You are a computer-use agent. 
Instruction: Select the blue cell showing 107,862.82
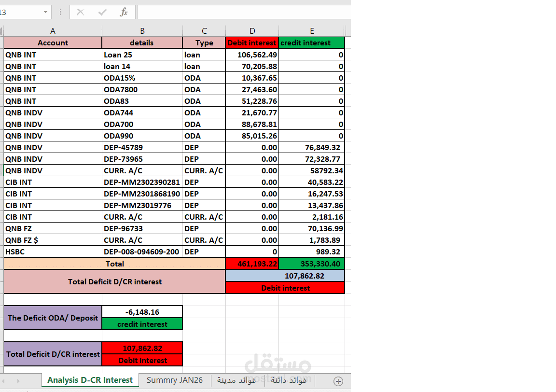(x=285, y=276)
